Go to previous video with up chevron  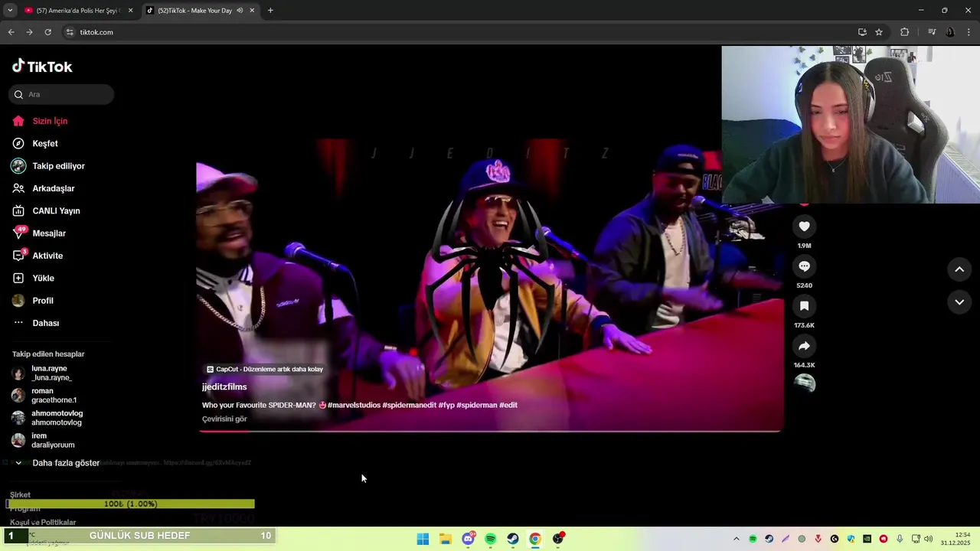[959, 269]
